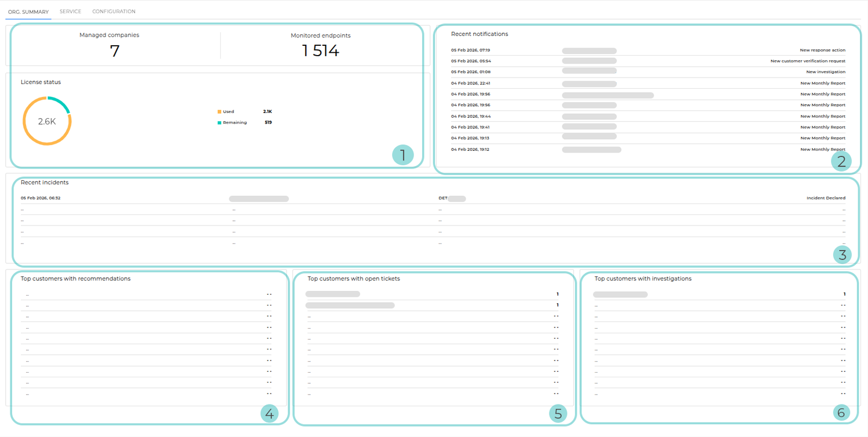Viewport: 868px width, 437px height.
Task: Click the Top customers with recommendations heading
Action: (x=76, y=278)
